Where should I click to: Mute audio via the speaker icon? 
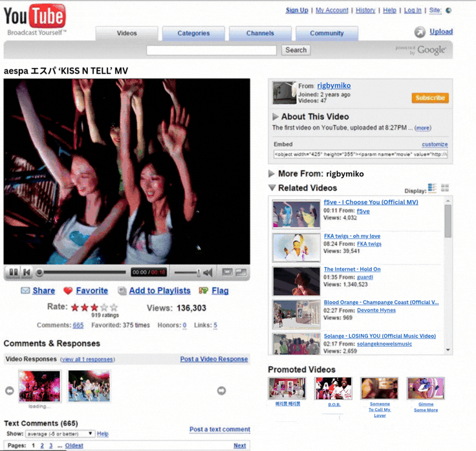click(x=208, y=272)
